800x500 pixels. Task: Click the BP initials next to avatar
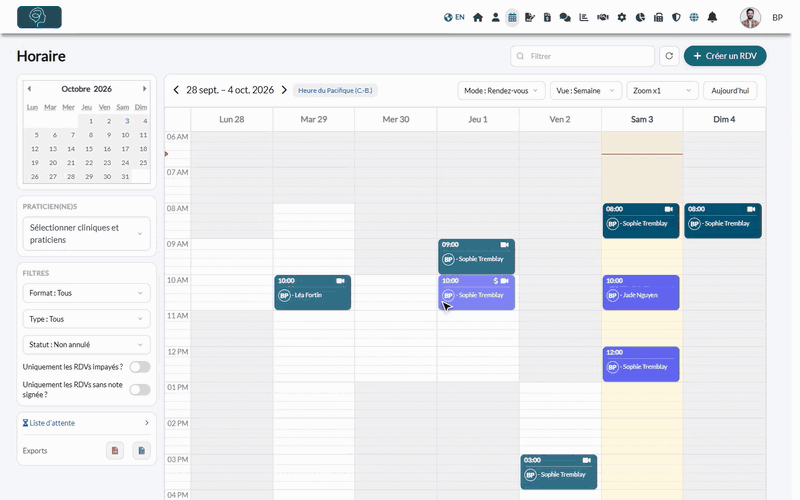[777, 17]
